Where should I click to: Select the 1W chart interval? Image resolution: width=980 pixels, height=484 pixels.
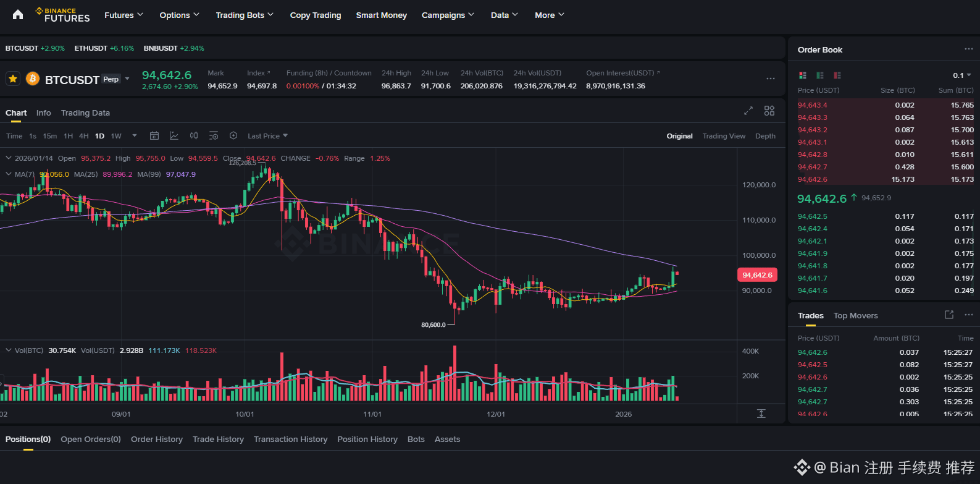(116, 136)
